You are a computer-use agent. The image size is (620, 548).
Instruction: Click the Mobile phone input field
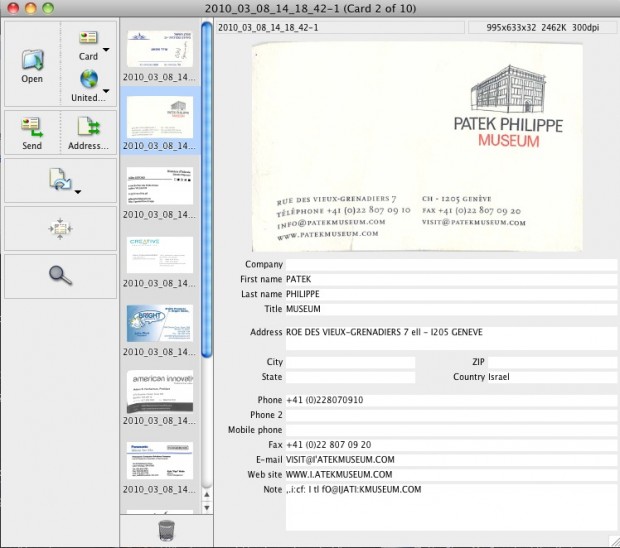pyautogui.click(x=451, y=430)
